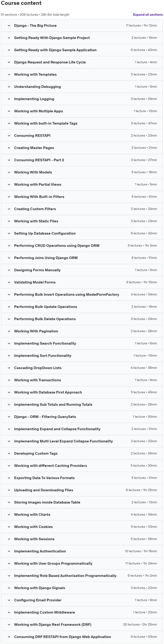Click chevron icon next to Working with Charts
Viewport: 164px width, 644px height.
click(9, 515)
